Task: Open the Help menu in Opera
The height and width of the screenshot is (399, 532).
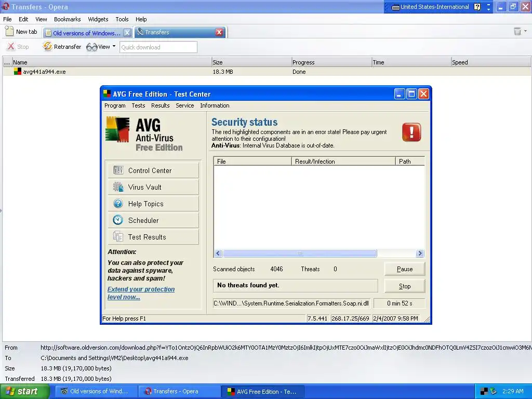Action: point(141,19)
